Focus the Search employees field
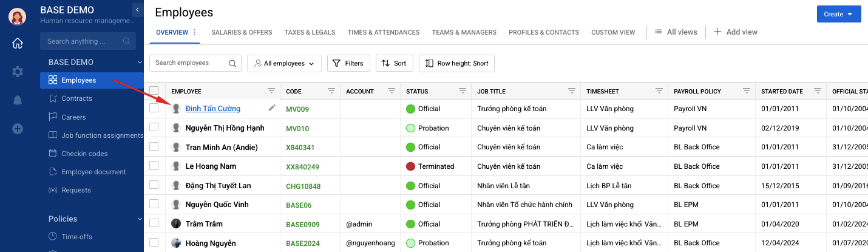Image resolution: width=868 pixels, height=252 pixels. coord(195,63)
